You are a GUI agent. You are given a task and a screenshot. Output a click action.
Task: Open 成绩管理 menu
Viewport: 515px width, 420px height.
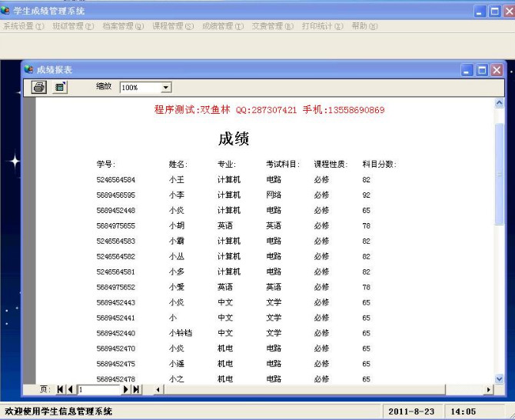(x=223, y=26)
